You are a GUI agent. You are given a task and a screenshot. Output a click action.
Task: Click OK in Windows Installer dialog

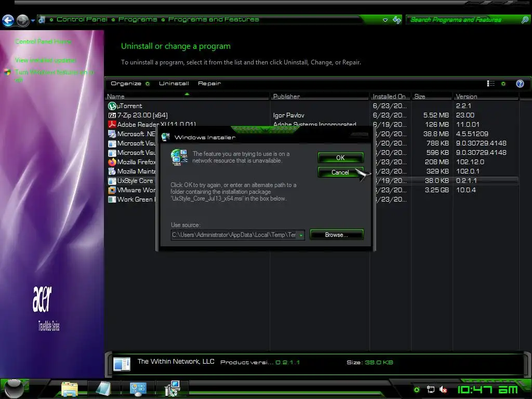pos(341,158)
